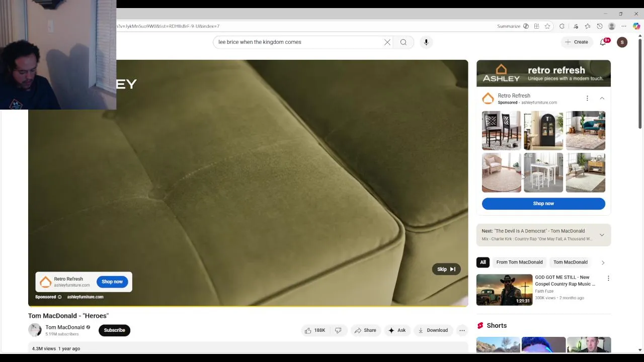Viewport: 644px width, 362px height.
Task: Open the browser extensions puzzle icon
Action: pyautogui.click(x=562, y=26)
